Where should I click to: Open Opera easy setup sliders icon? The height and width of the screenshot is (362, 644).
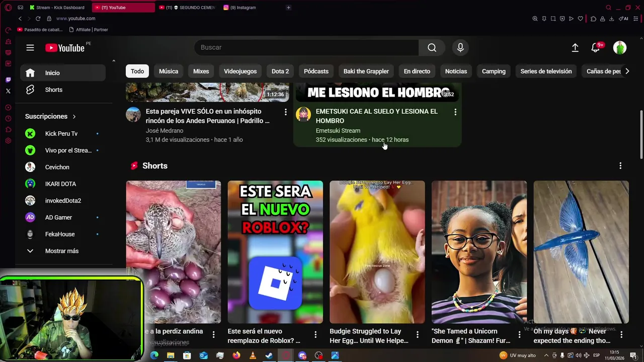(x=637, y=19)
